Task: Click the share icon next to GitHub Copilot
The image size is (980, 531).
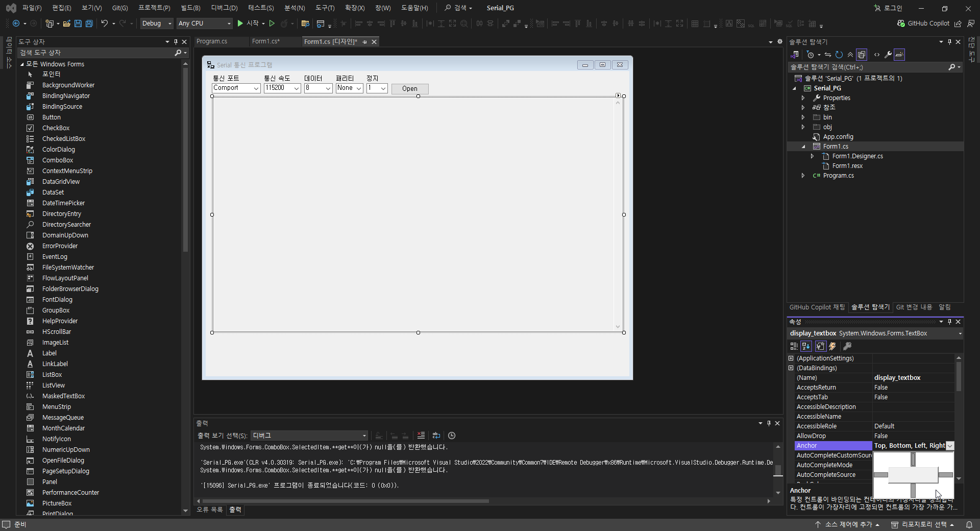Action: pos(958,23)
